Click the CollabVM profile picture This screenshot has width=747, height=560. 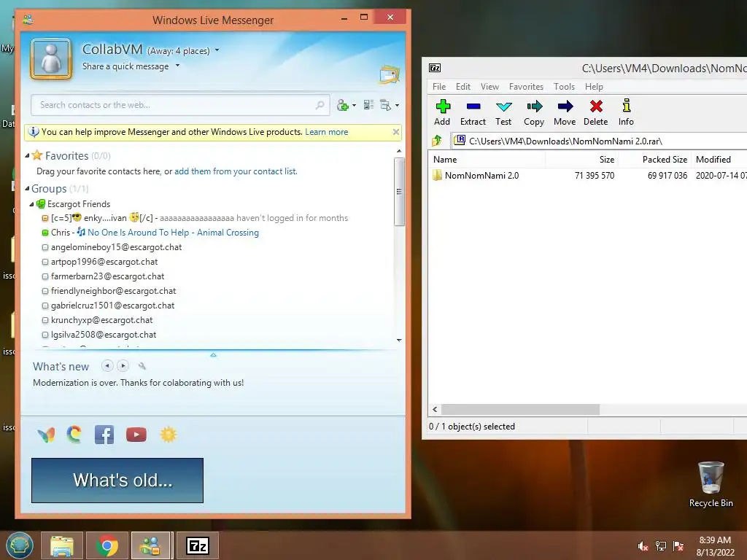[x=52, y=59]
